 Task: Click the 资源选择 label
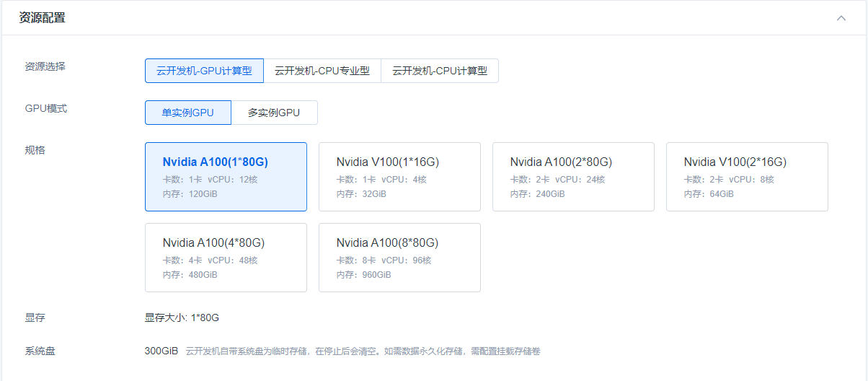(x=45, y=66)
